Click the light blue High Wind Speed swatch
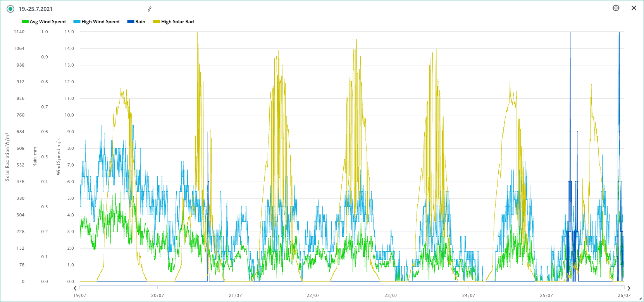Screen dimensions: 644x302 (x=77, y=22)
